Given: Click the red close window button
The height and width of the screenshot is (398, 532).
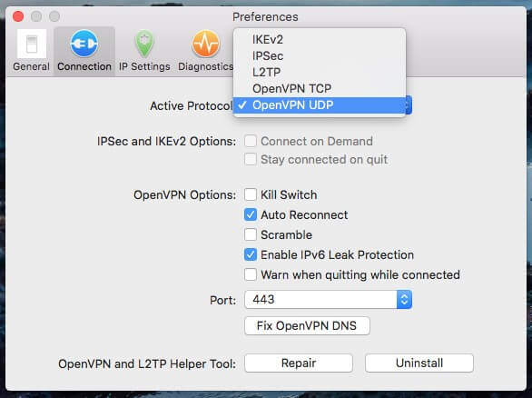Looking at the screenshot, I should pyautogui.click(x=18, y=16).
